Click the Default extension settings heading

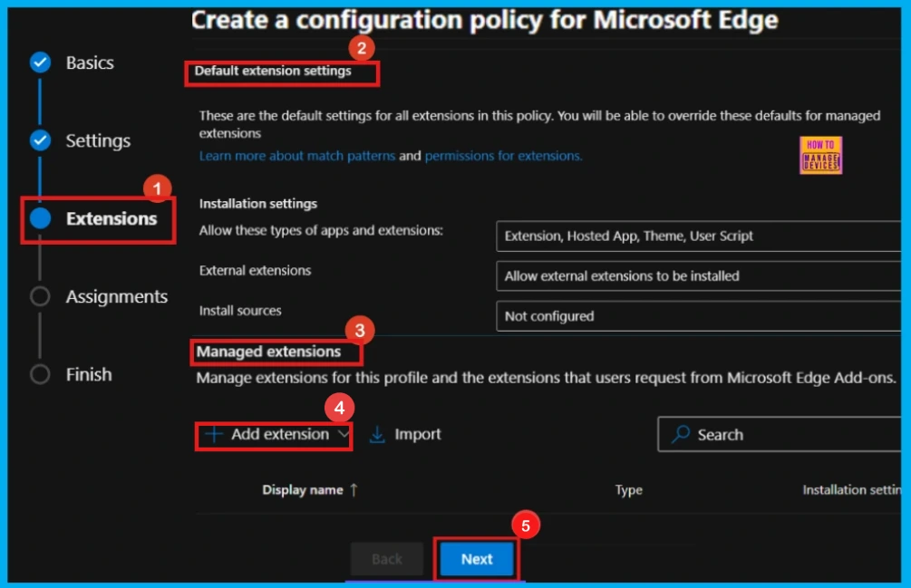coord(273,71)
